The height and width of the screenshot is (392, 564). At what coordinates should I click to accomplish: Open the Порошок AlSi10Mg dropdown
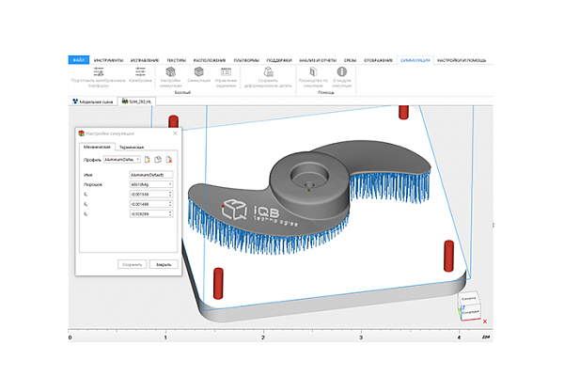170,185
